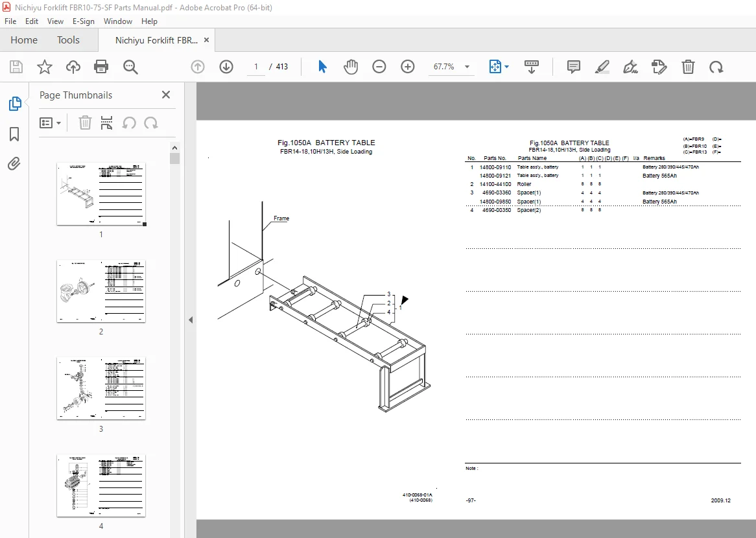The image size is (756, 538).
Task: Click the Fig.1050A BATTERY TABLE heading on diagram
Action: tap(326, 143)
